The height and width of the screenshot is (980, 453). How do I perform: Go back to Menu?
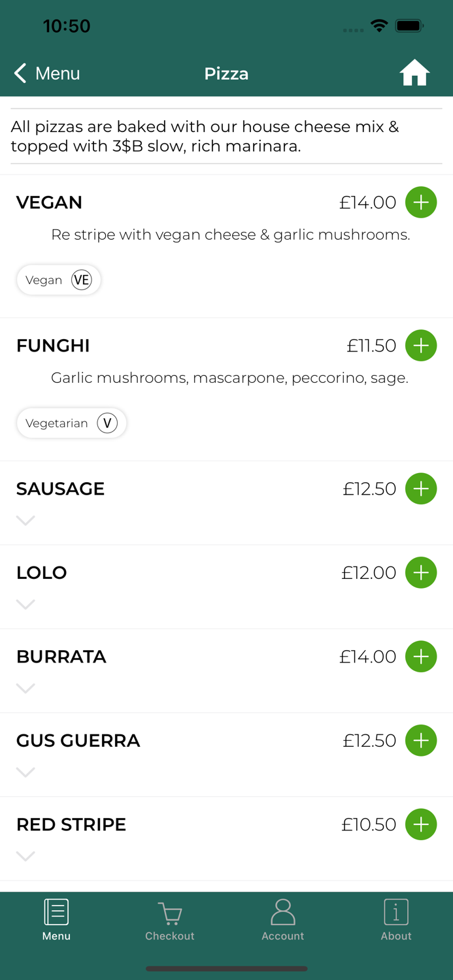pos(47,73)
